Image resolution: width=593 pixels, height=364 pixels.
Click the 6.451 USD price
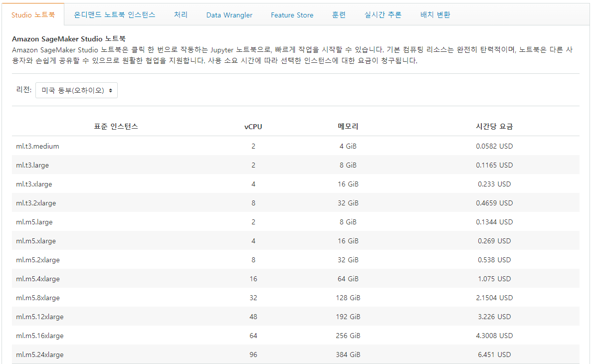pyautogui.click(x=494, y=354)
